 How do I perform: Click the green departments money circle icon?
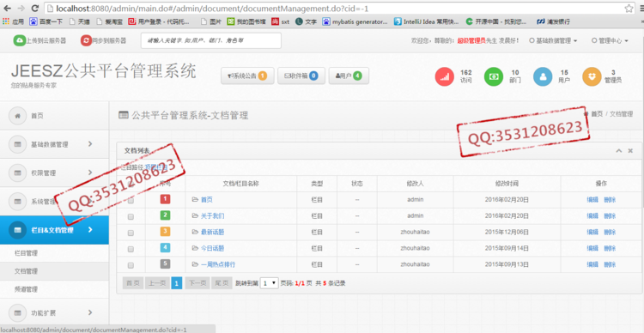[x=493, y=76]
